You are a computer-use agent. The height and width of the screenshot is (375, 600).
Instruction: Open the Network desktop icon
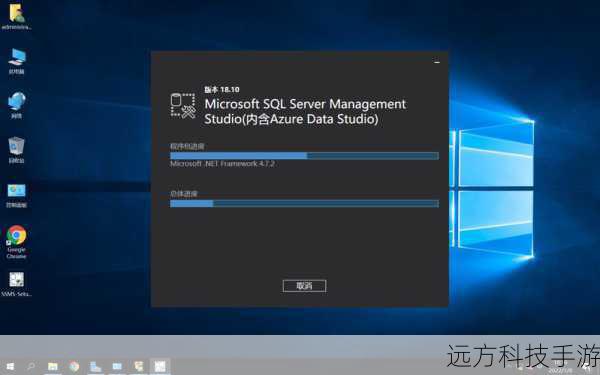click(x=16, y=105)
